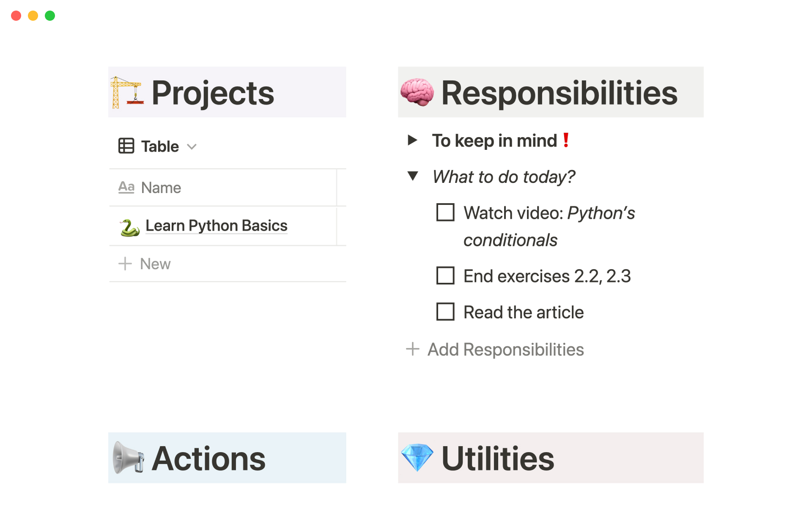Viewport: 812px width, 508px height.
Task: Expand the To keep in mind toggle
Action: tap(412, 140)
